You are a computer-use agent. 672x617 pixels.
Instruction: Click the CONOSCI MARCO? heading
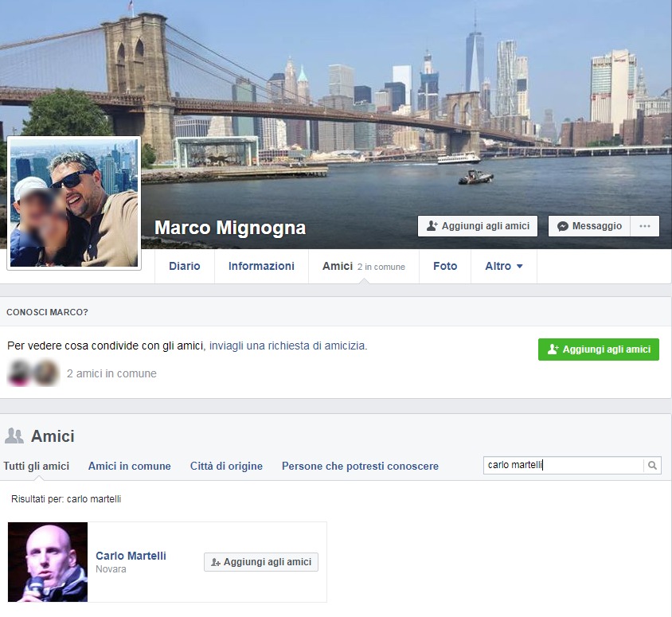47,312
